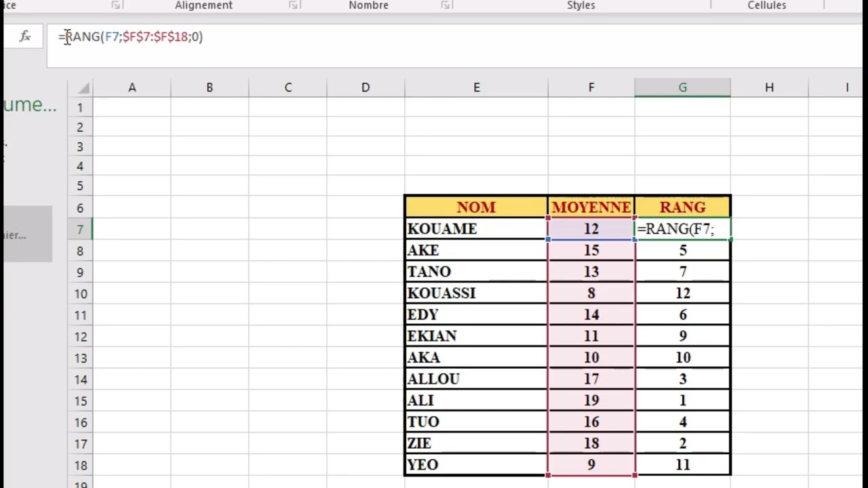Click YEO's rang value 11 in column G
The width and height of the screenshot is (868, 488).
[x=683, y=465]
